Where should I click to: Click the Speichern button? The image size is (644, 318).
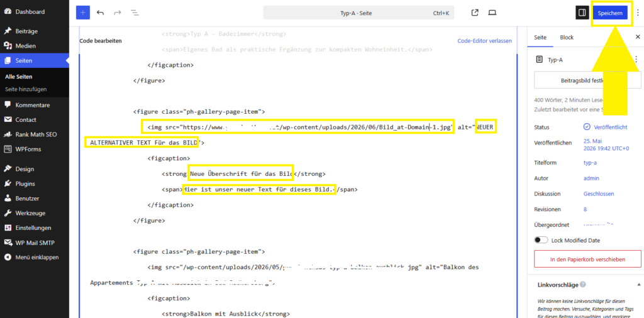[x=610, y=13]
